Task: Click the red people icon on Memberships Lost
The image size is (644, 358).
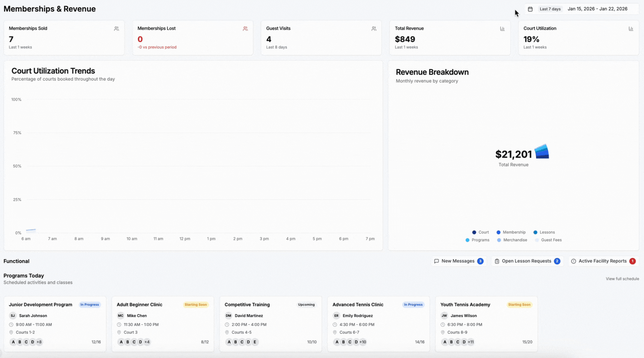Action: click(245, 29)
